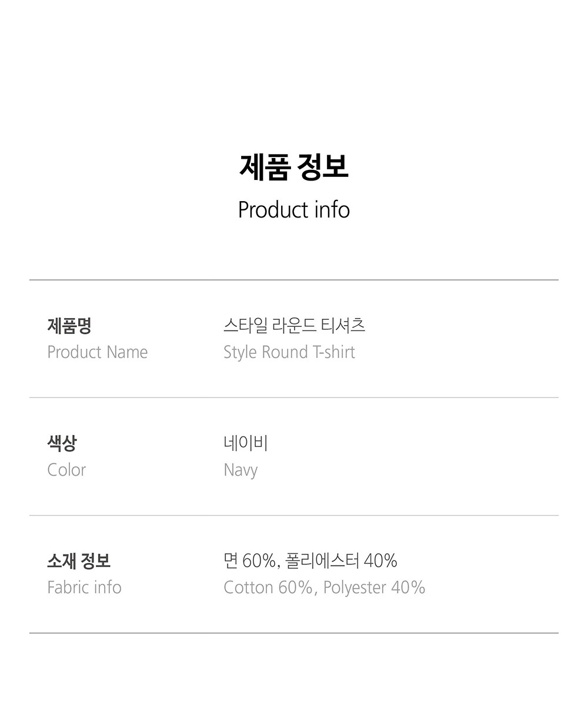Click the bottom divider below Fabric info
The height and width of the screenshot is (709, 588).
click(x=294, y=633)
